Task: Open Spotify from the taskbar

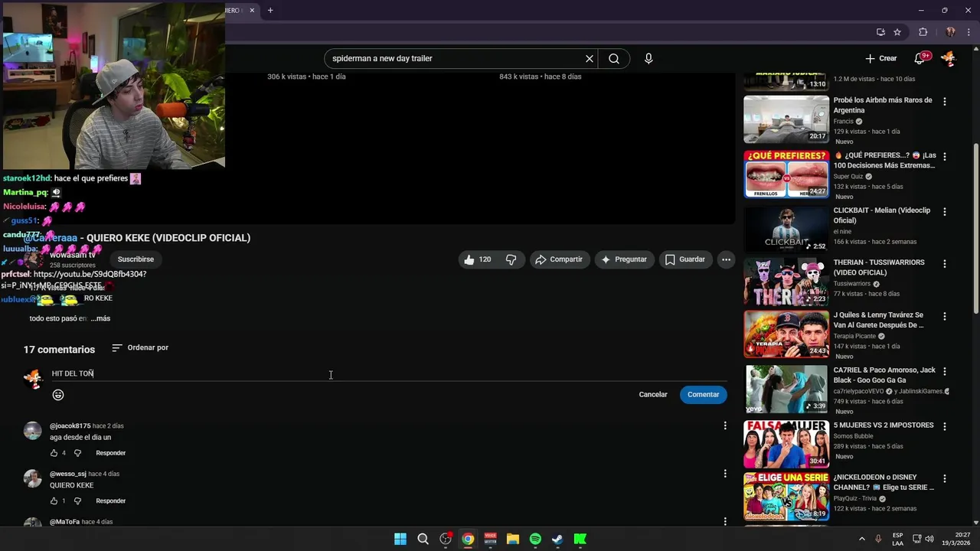Action: [x=535, y=539]
